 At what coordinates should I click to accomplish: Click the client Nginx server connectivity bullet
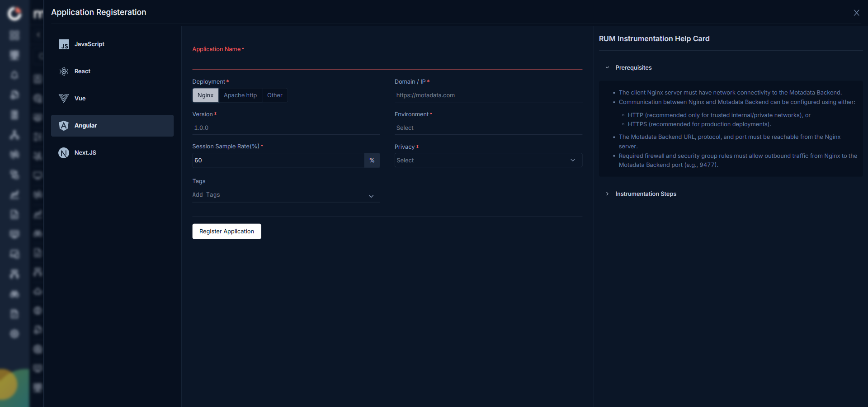point(730,93)
